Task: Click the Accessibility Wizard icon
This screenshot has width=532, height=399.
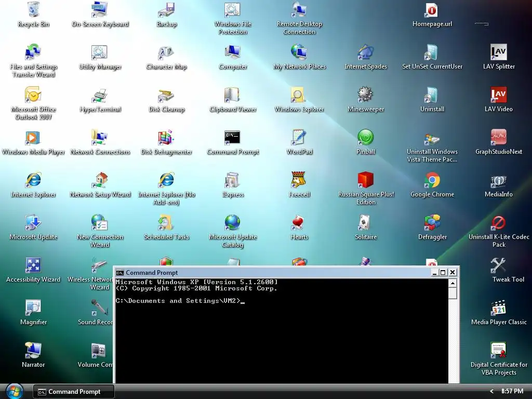Action: [33, 265]
